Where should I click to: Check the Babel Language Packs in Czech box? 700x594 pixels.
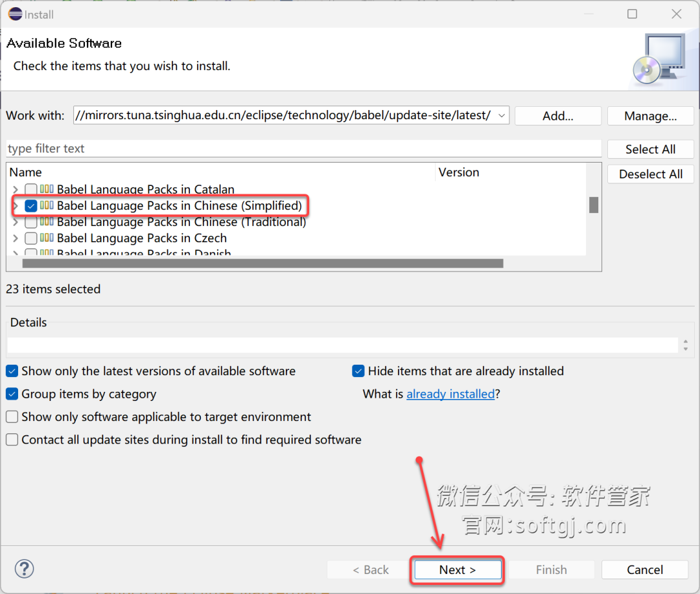(x=31, y=238)
